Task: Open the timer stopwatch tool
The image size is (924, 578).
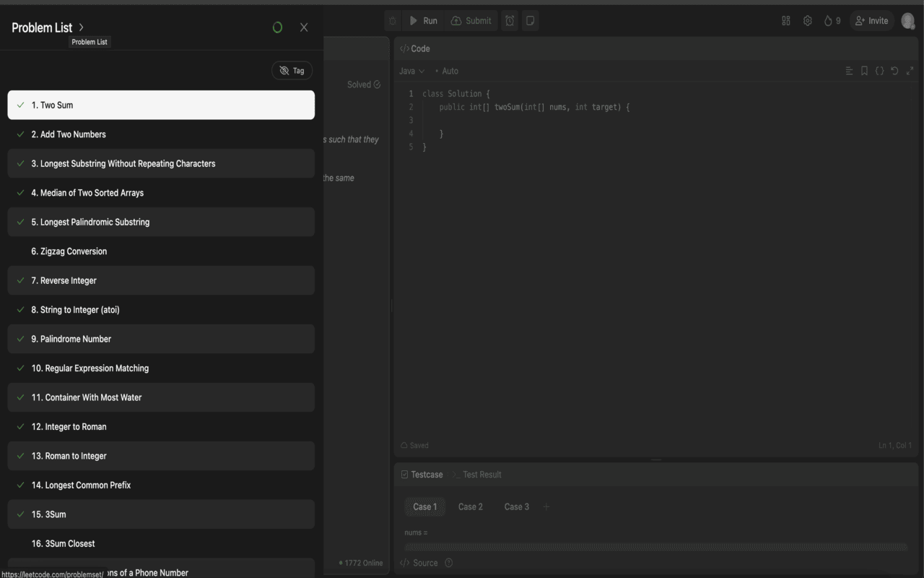Action: [509, 20]
